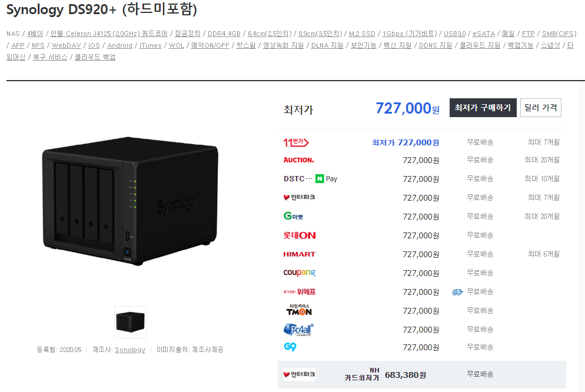Open the DDR4 4GB spec link

point(224,34)
